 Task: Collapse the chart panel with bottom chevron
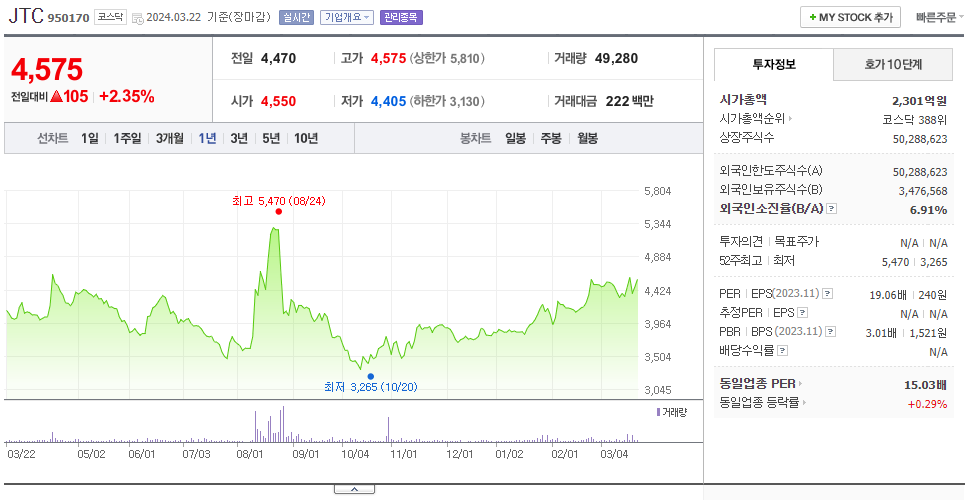(x=354, y=490)
